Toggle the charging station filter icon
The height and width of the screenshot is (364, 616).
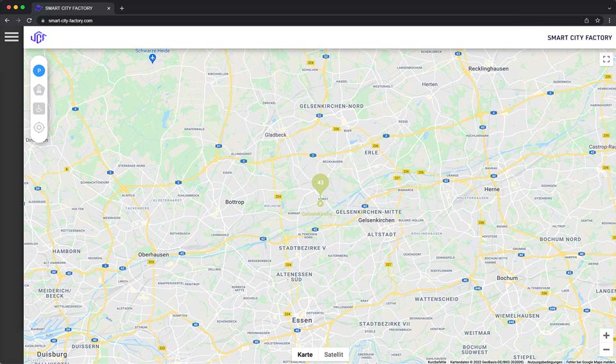[x=39, y=90]
